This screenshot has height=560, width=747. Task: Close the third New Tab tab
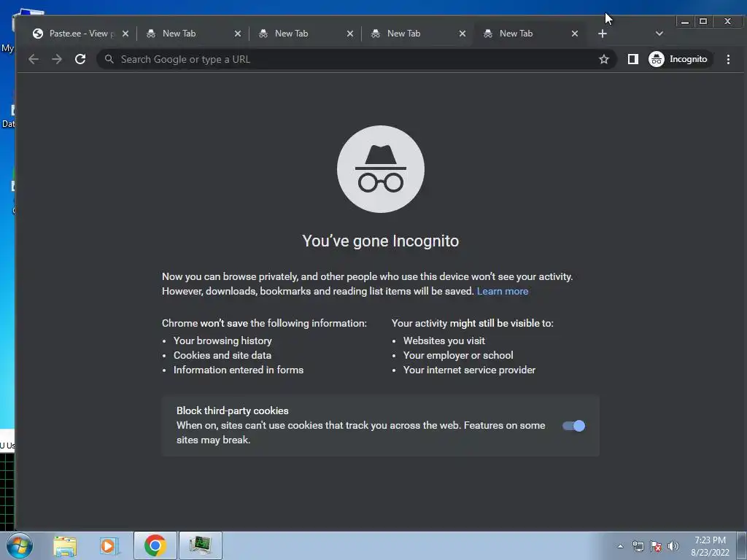(462, 34)
